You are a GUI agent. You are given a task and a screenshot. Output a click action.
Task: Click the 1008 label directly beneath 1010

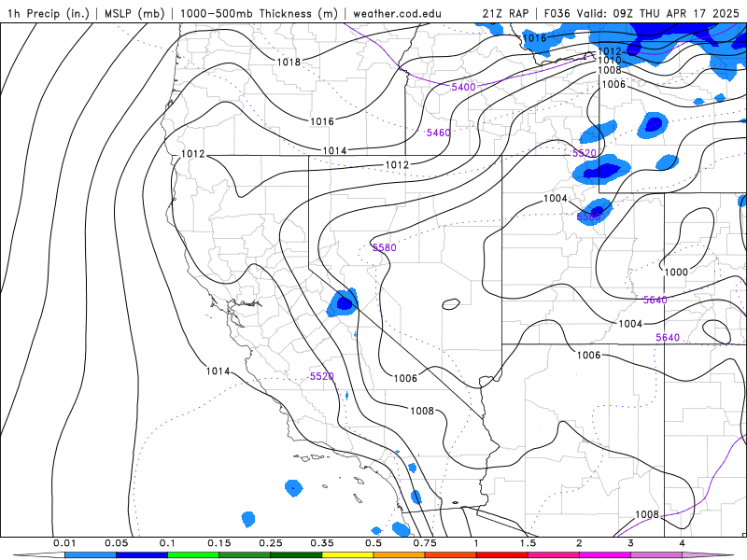610,71
